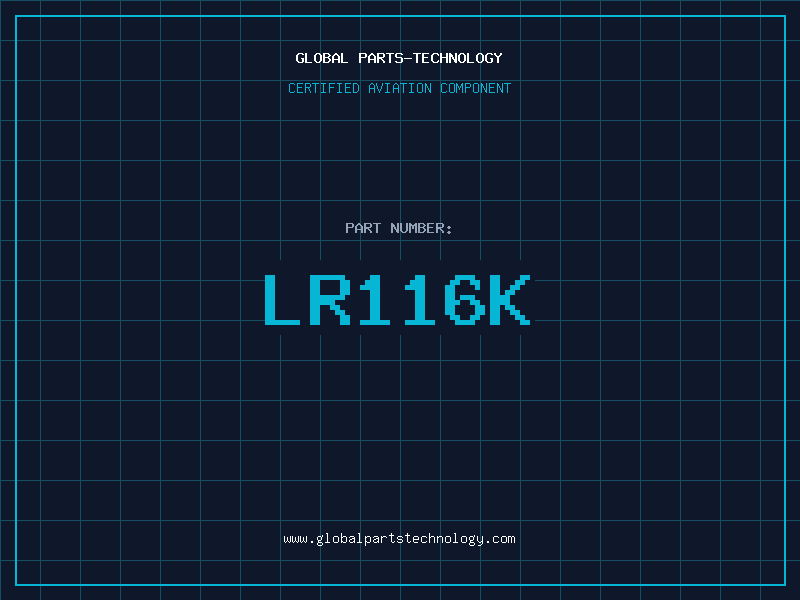Open the www.globalpartstechnology.com link
Image resolution: width=800 pixels, height=600 pixels.
[x=399, y=539]
